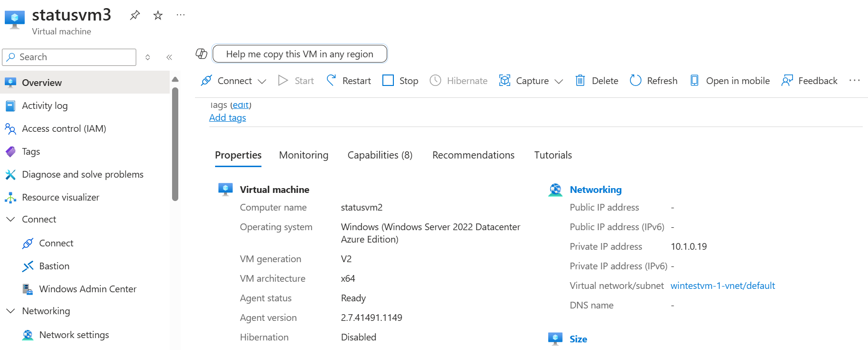Screen dimensions: 868x350
Task: Collapse the Networking sidebar group
Action: coord(11,311)
